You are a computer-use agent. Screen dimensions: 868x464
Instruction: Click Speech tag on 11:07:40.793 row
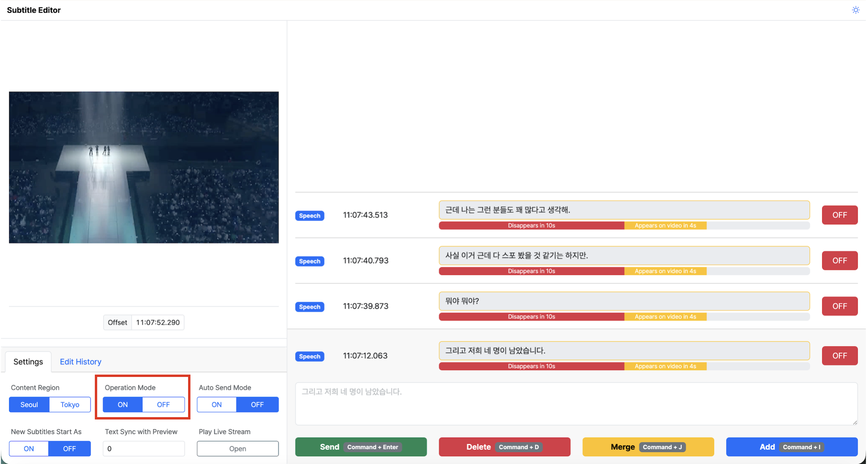[x=310, y=261]
